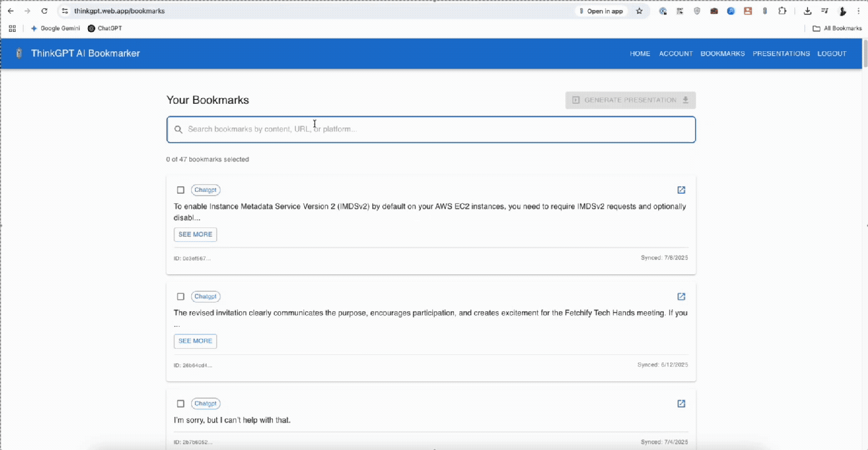
Task: Click "Synced: 6/12/2025" date text
Action: click(x=663, y=364)
